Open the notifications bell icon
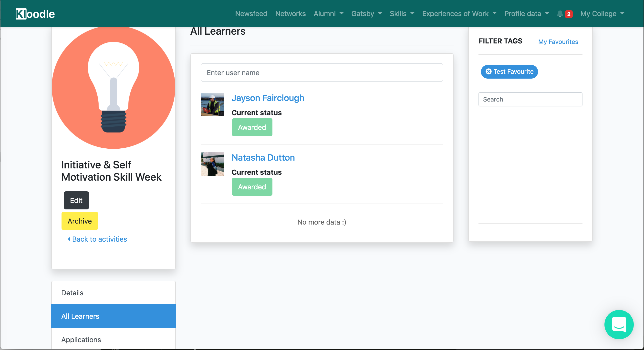The height and width of the screenshot is (350, 644). (560, 13)
